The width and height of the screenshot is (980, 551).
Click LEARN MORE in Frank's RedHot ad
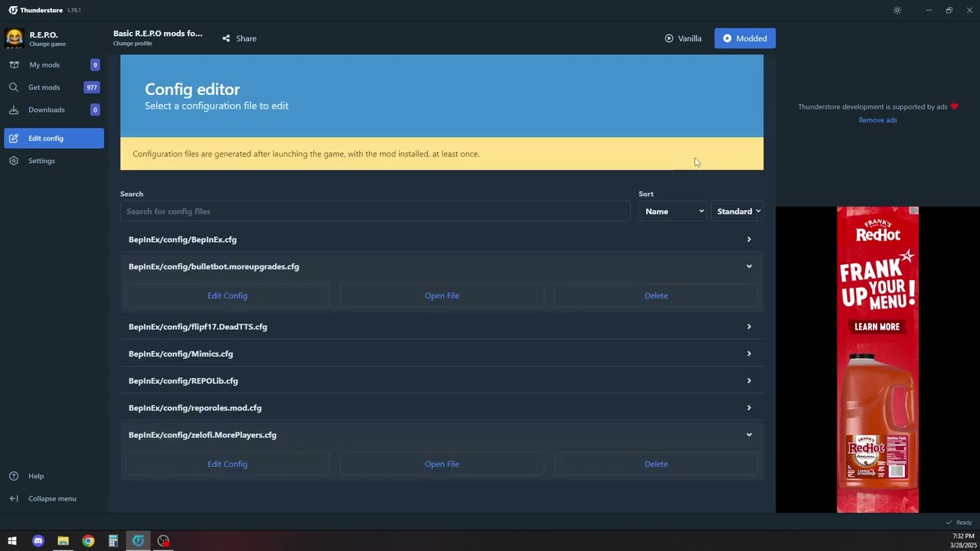coord(877,327)
